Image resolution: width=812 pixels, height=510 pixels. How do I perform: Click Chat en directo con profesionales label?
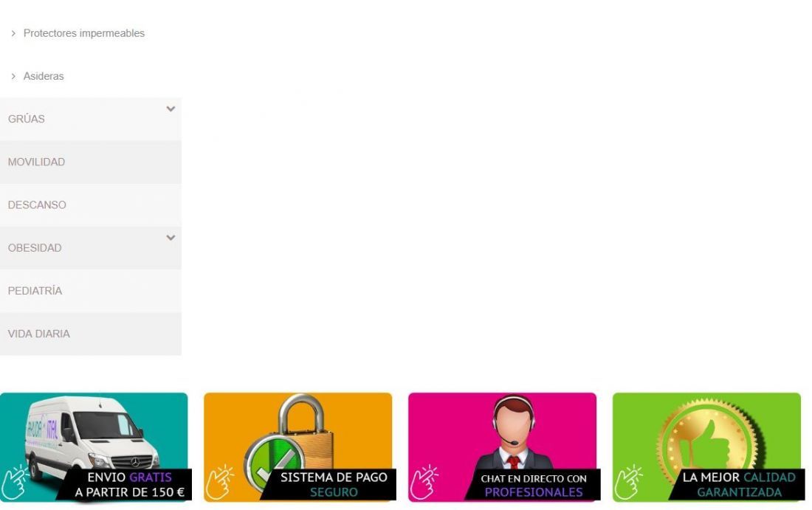tap(534, 485)
